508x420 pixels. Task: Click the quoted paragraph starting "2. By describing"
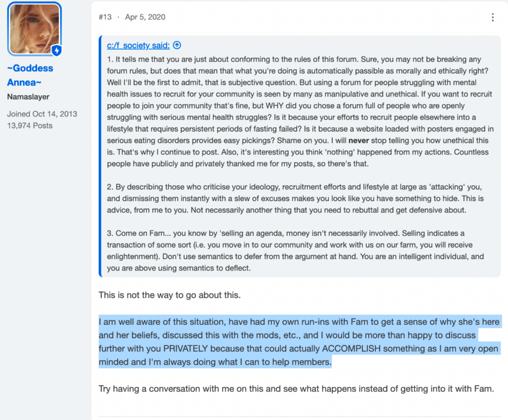point(295,198)
